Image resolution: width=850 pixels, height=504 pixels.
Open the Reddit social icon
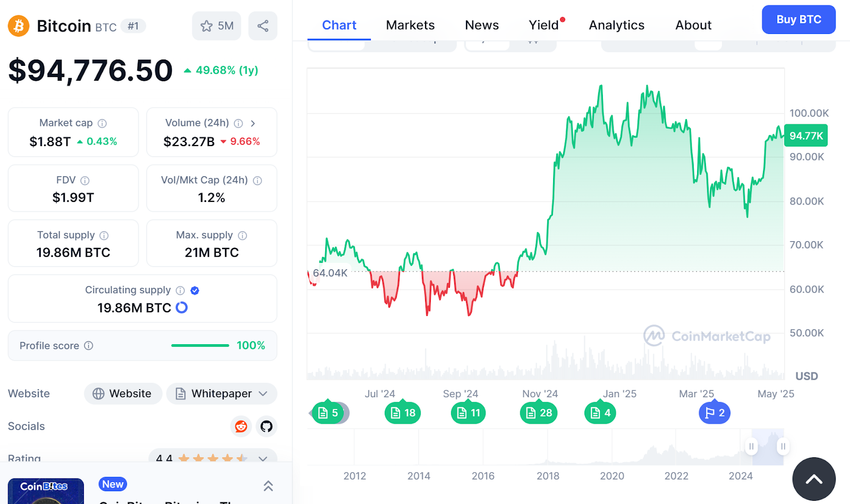(241, 426)
